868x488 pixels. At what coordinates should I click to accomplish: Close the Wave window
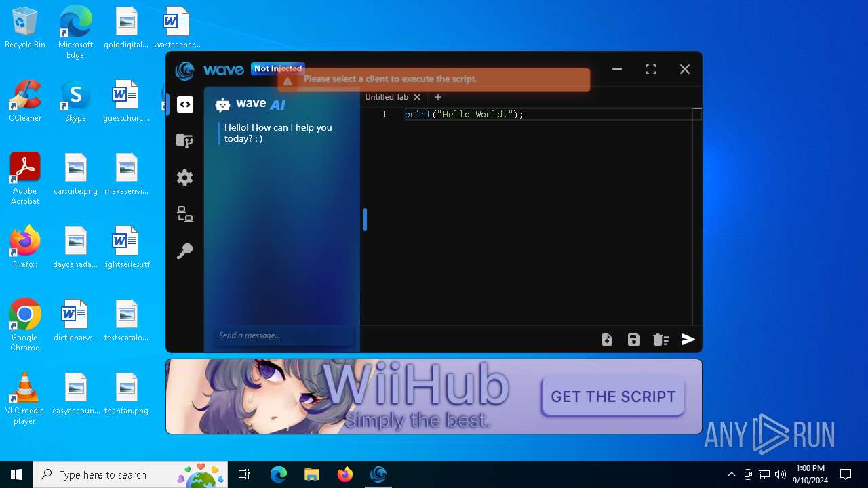[x=685, y=69]
